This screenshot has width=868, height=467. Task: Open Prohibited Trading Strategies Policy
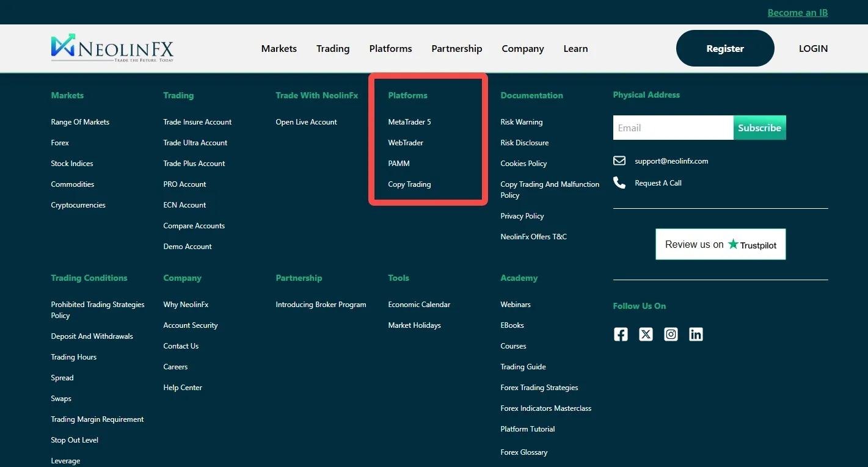(98, 310)
